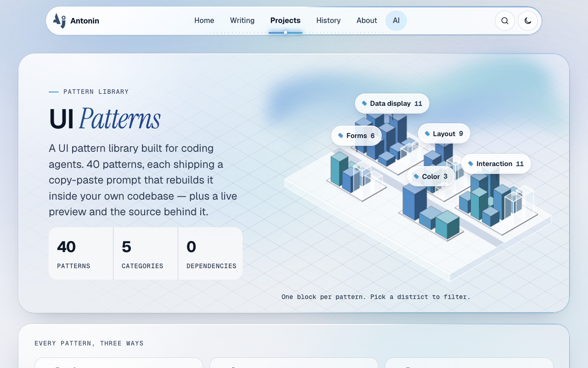Click the 5 Categories stat card
This screenshot has height=368, width=588.
tap(146, 253)
